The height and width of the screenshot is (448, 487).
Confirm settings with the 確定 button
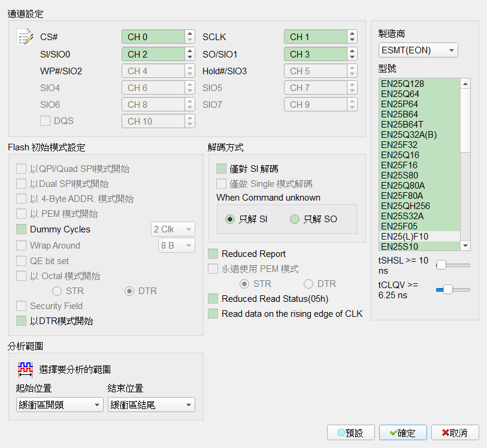(403, 432)
